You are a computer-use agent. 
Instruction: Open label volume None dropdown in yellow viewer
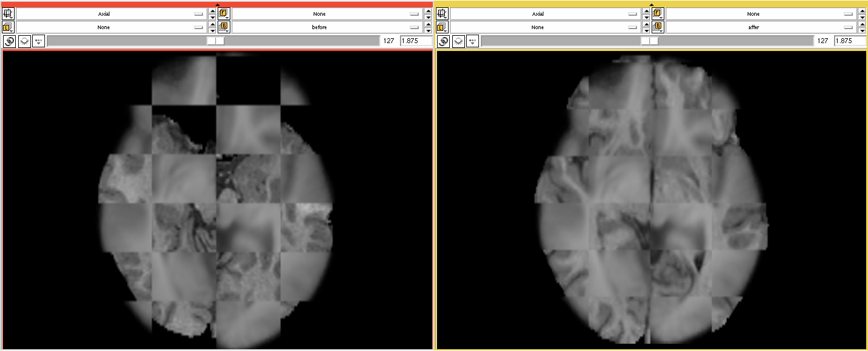pos(545,27)
